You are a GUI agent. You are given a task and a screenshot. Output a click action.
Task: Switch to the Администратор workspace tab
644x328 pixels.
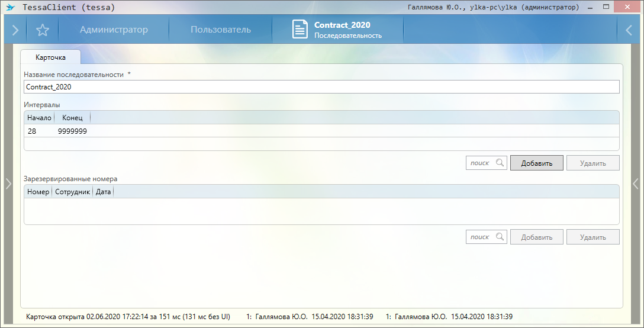coord(114,30)
